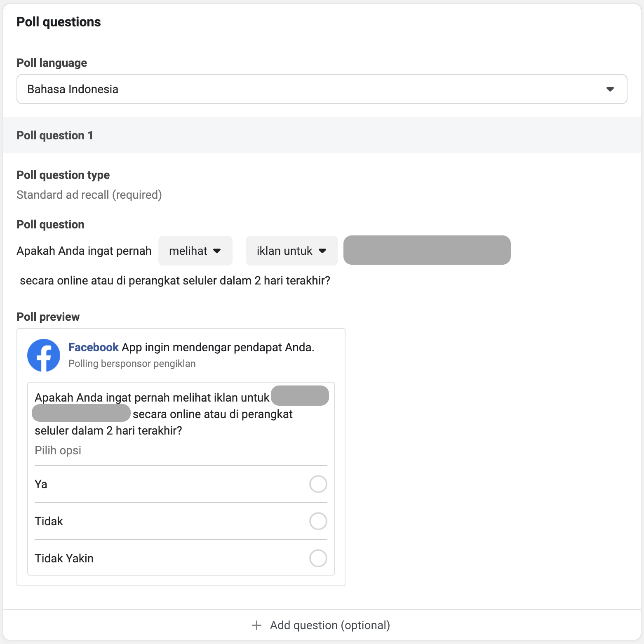Click the plus icon beside Add question
The image size is (644, 644).
[256, 625]
